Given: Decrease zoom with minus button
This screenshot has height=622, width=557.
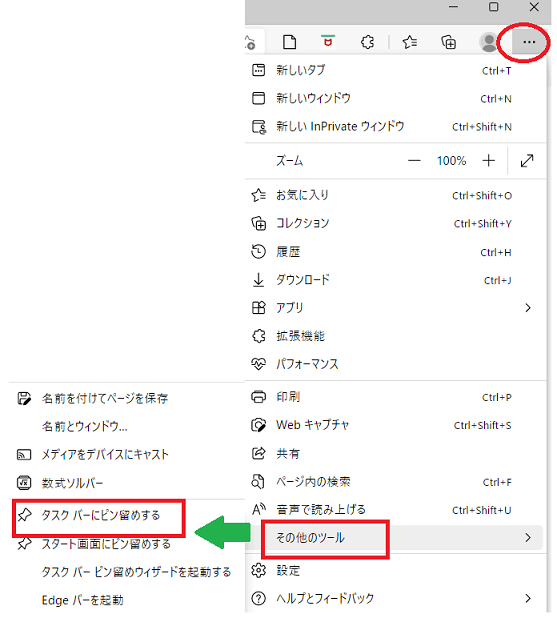Looking at the screenshot, I should (414, 161).
